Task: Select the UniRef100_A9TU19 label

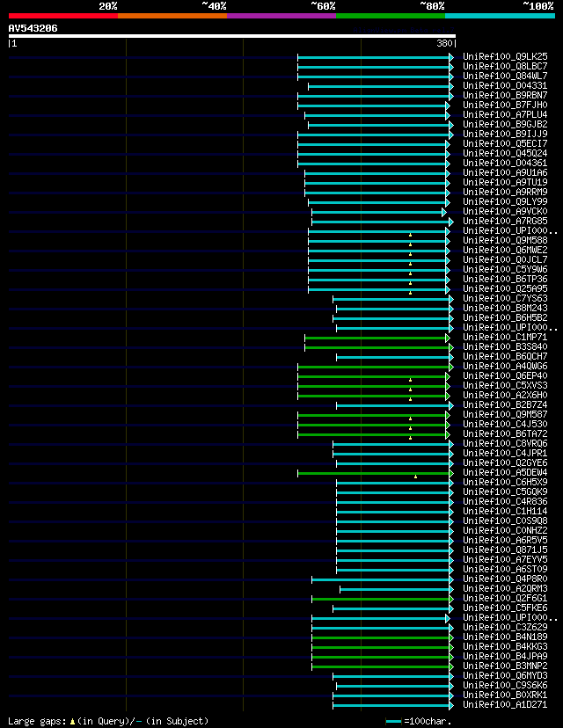Action: click(x=505, y=183)
